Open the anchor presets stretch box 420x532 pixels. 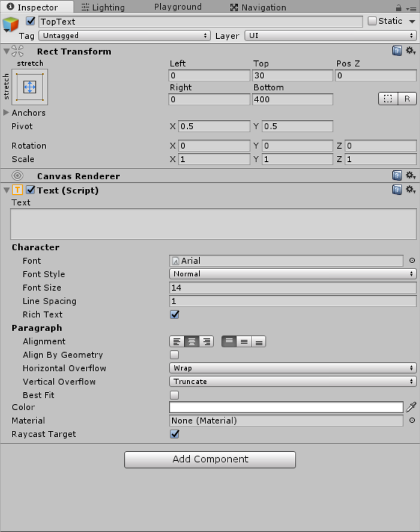30,87
